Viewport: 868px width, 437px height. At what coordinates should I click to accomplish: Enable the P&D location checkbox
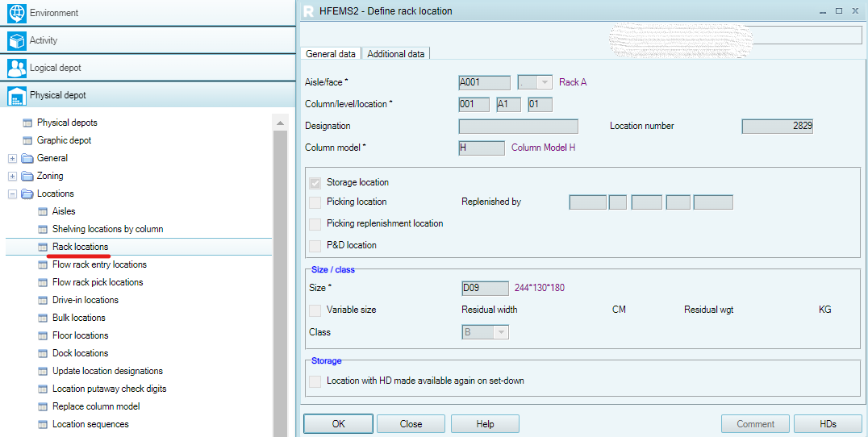point(315,245)
